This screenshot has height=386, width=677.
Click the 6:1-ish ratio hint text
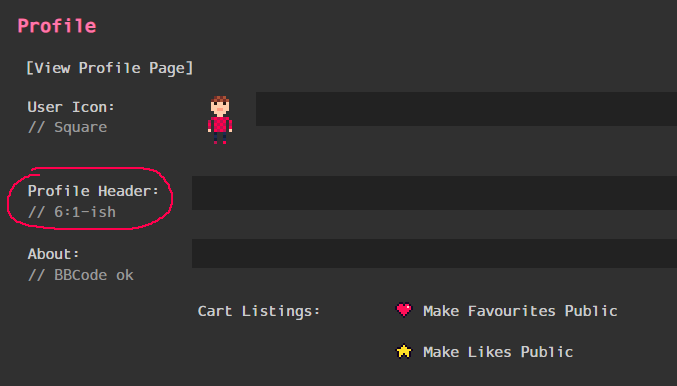click(x=72, y=212)
